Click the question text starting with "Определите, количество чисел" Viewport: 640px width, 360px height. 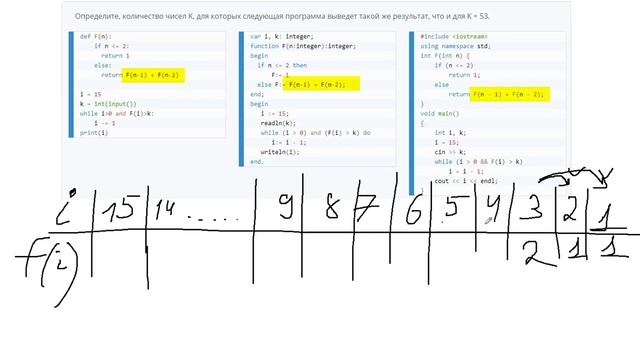pos(282,16)
